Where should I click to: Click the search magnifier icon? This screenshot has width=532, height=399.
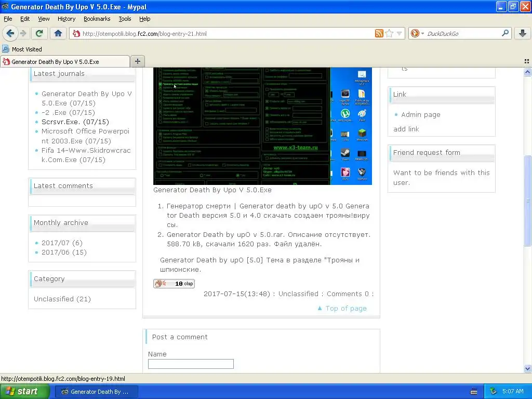click(x=505, y=33)
